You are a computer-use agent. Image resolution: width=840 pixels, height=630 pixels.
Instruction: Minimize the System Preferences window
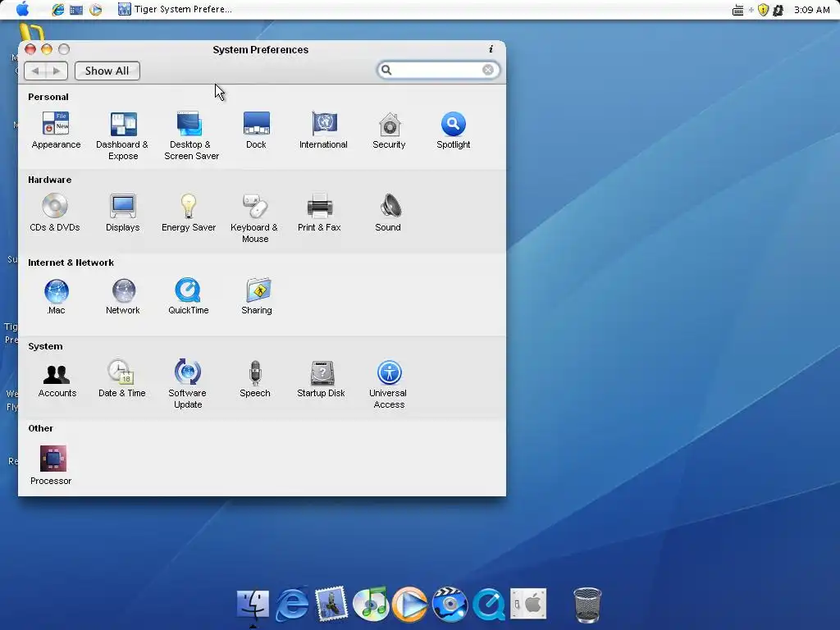[x=47, y=49]
